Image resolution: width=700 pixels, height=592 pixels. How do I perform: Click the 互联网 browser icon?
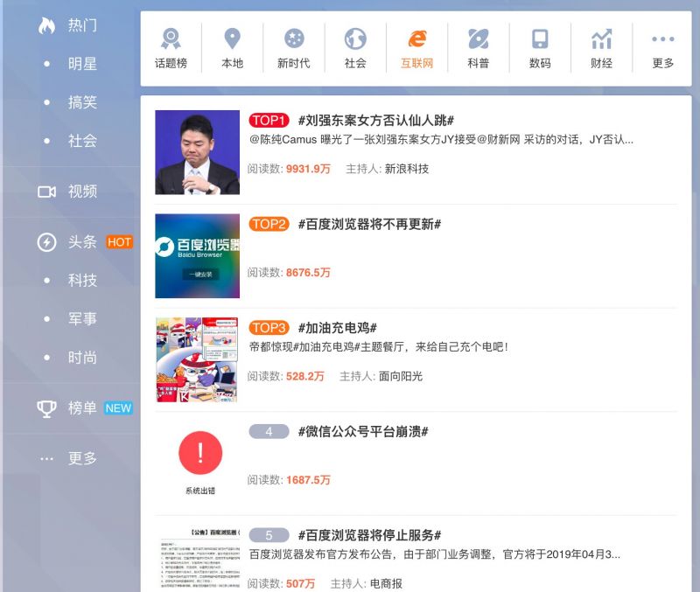point(417,38)
